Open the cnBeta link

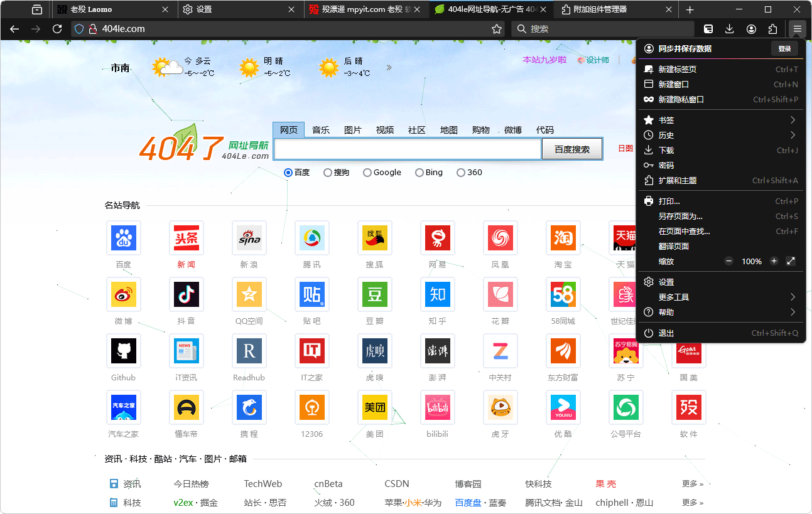[x=328, y=484]
